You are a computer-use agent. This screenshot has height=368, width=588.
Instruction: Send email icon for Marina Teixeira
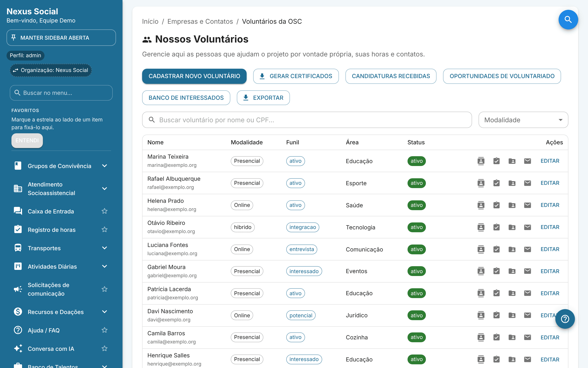pos(527,161)
